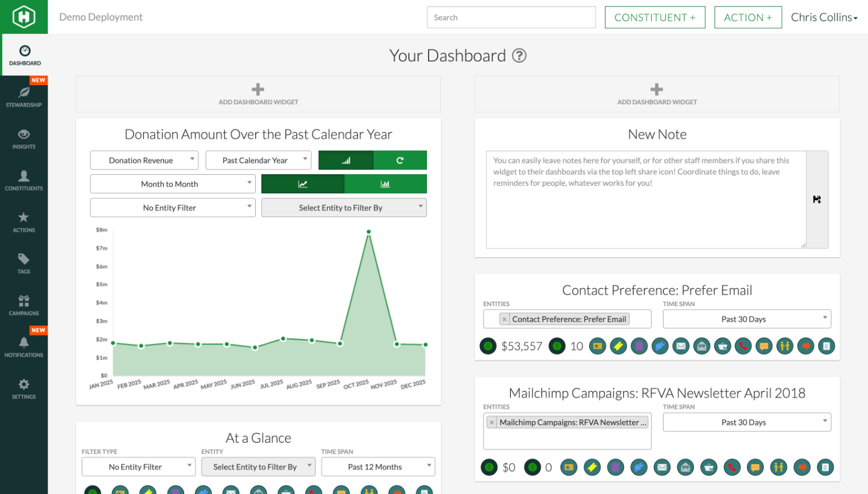The width and height of the screenshot is (868, 494).
Task: Click the CONSTITUENT + button
Action: 655,17
